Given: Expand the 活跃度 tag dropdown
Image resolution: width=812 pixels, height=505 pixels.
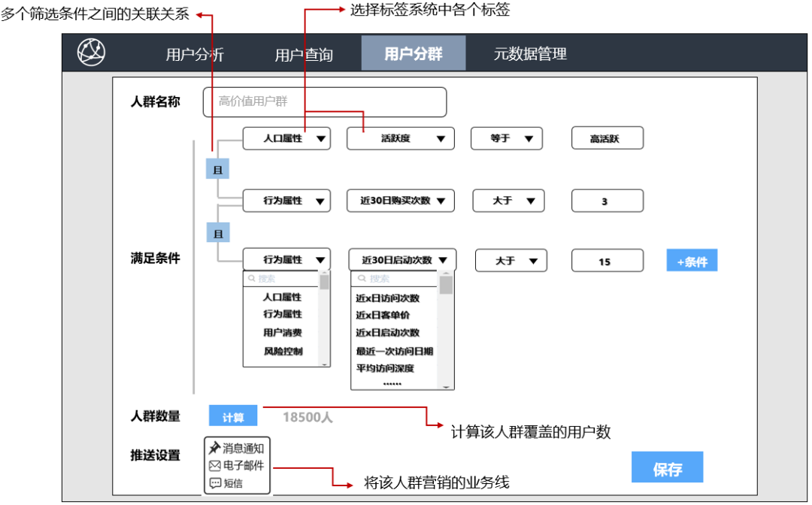Looking at the screenshot, I should click(400, 139).
